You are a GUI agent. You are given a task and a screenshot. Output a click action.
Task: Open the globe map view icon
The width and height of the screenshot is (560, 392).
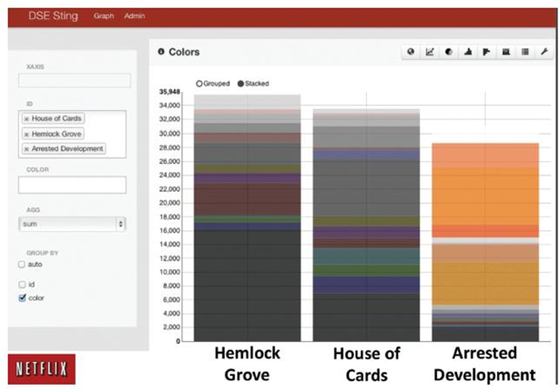pos(411,52)
